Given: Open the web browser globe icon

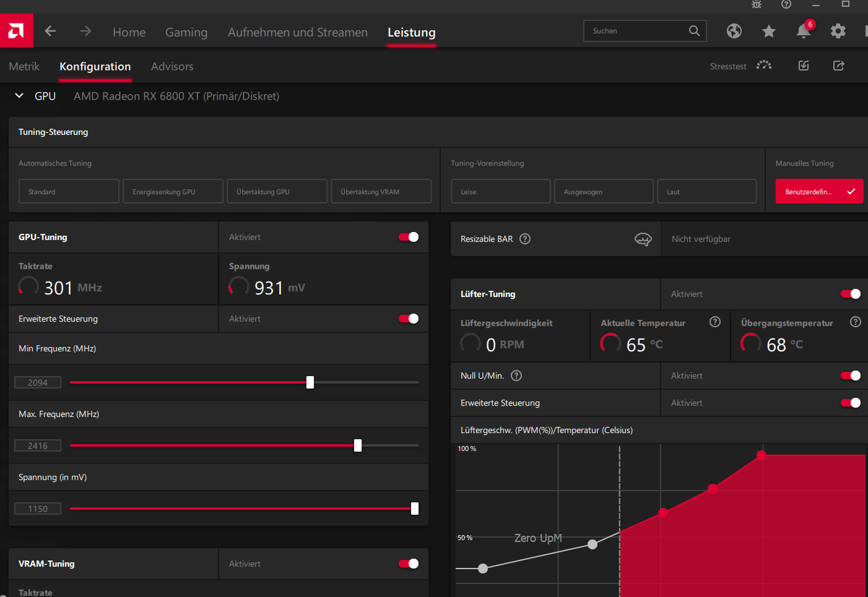Looking at the screenshot, I should tap(734, 31).
